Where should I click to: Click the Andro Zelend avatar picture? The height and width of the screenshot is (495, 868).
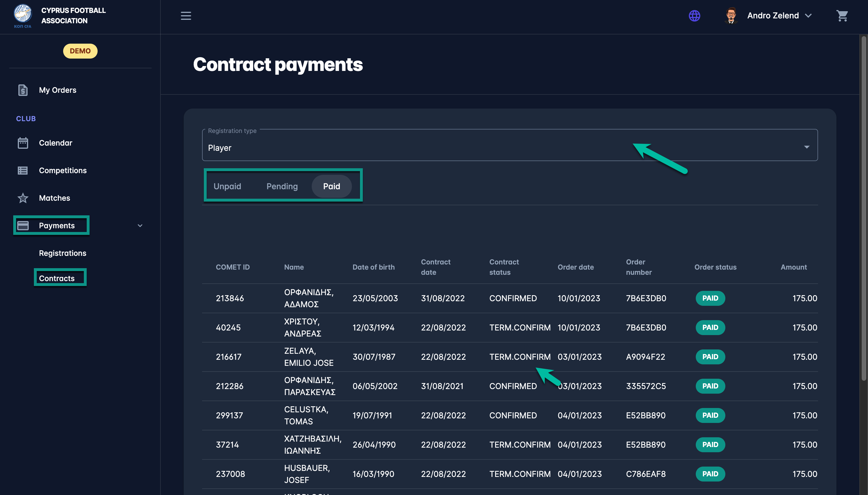[x=731, y=16]
